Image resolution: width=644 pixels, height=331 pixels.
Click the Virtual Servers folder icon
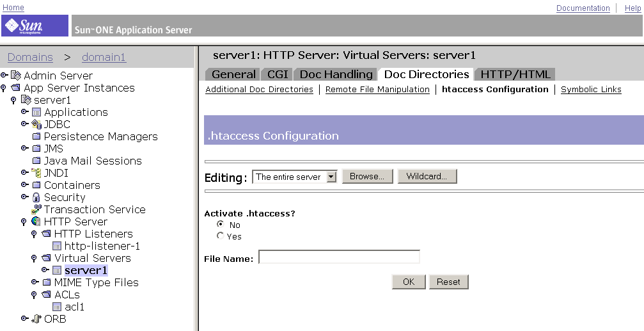coord(47,258)
